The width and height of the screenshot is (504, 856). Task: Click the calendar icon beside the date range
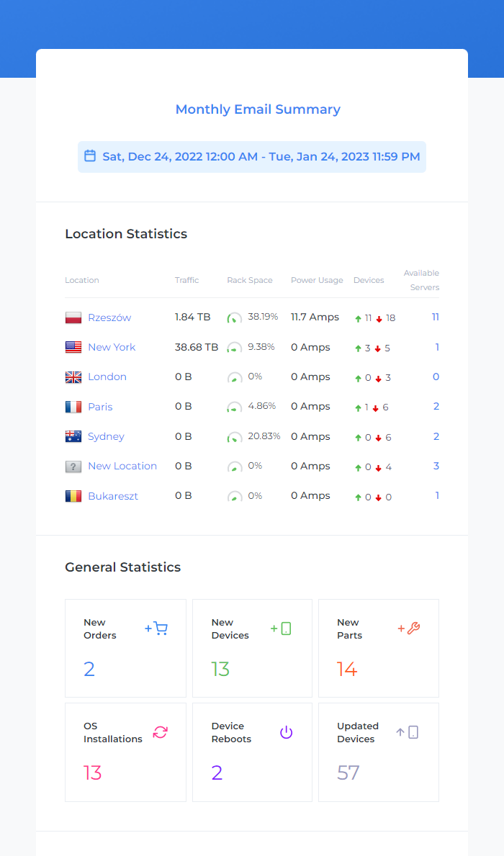coord(90,156)
